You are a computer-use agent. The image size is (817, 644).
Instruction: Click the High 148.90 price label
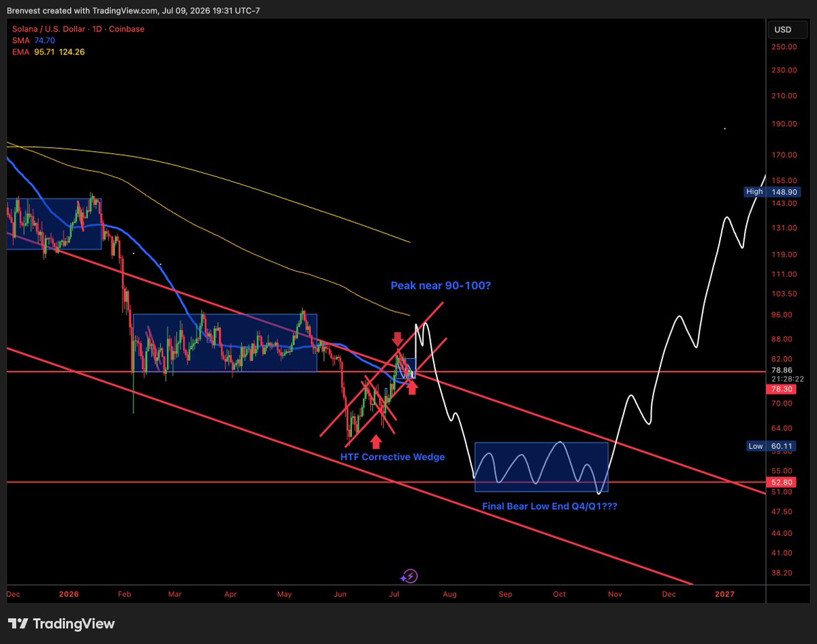tap(771, 192)
